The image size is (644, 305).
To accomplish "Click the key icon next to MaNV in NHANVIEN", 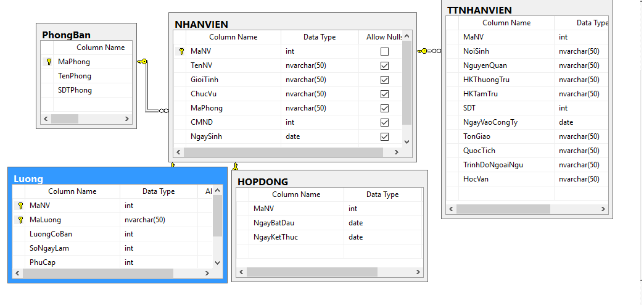I will tap(181, 51).
